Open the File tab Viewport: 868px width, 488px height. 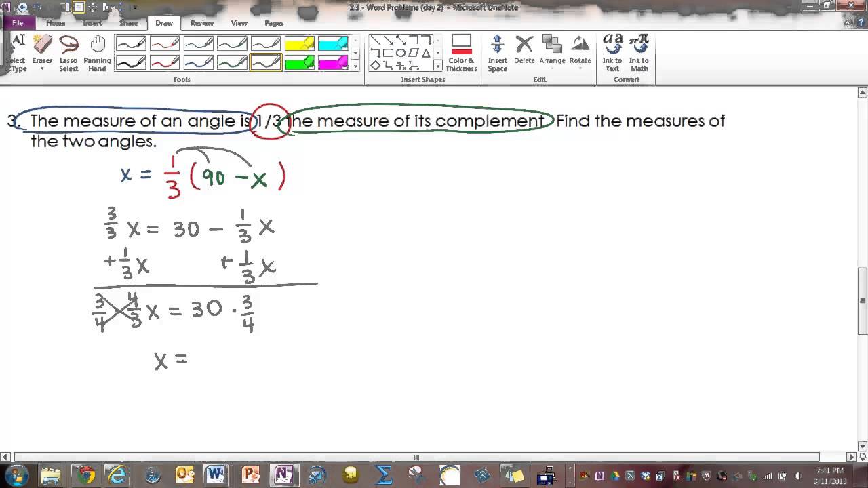coord(18,22)
